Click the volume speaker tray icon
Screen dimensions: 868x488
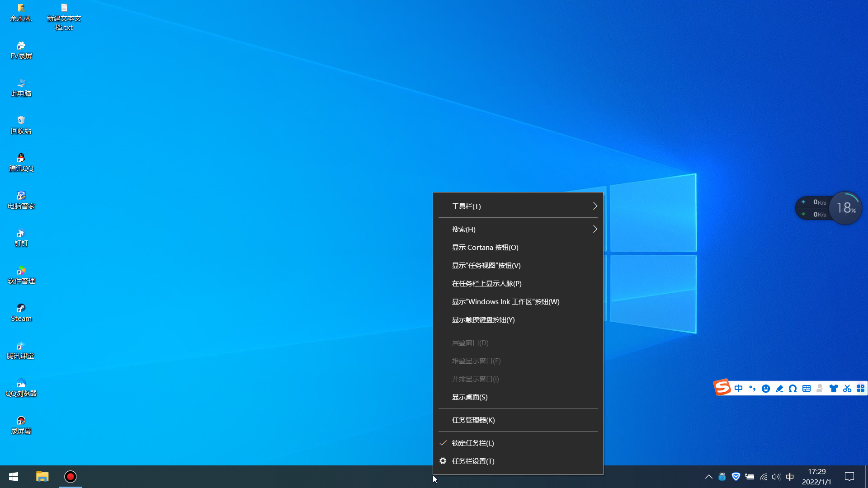(776, 477)
